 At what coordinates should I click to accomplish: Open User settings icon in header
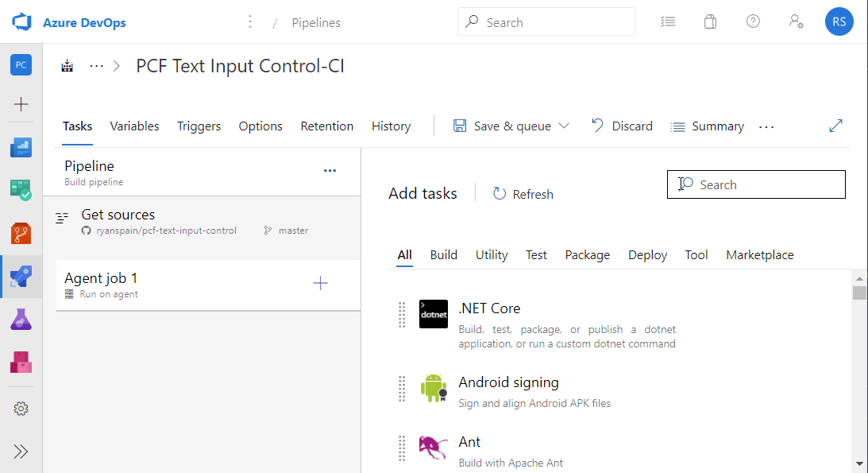796,21
